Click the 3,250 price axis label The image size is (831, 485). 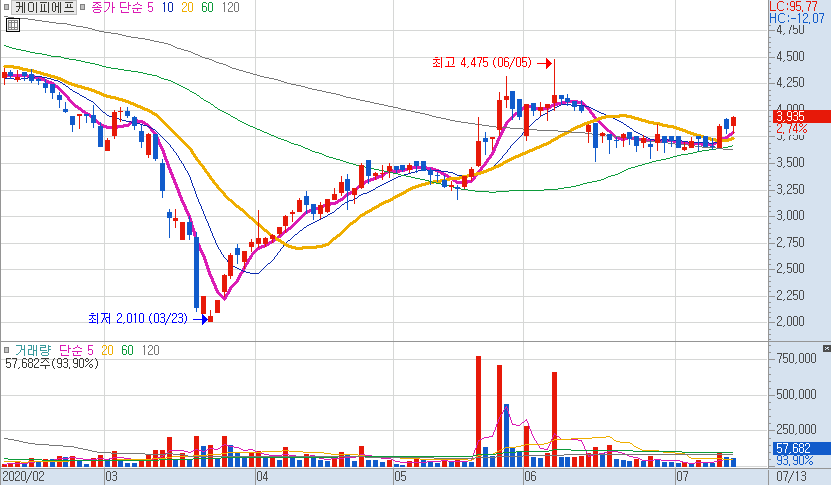pyautogui.click(x=790, y=189)
